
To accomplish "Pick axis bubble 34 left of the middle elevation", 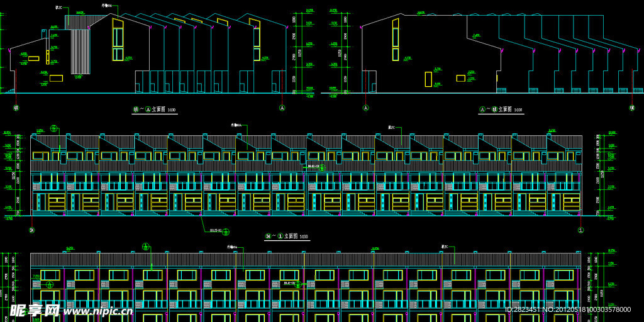I will coord(31,230).
